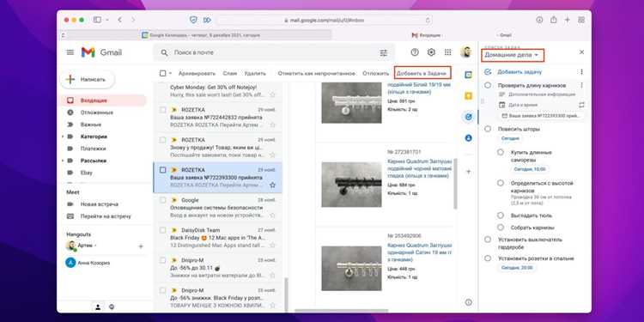Click Safari share icon
The image size is (644, 322).
pyautogui.click(x=553, y=20)
